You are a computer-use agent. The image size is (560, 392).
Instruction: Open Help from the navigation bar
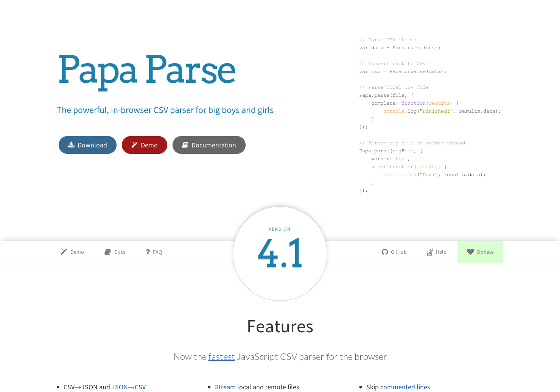[441, 252]
